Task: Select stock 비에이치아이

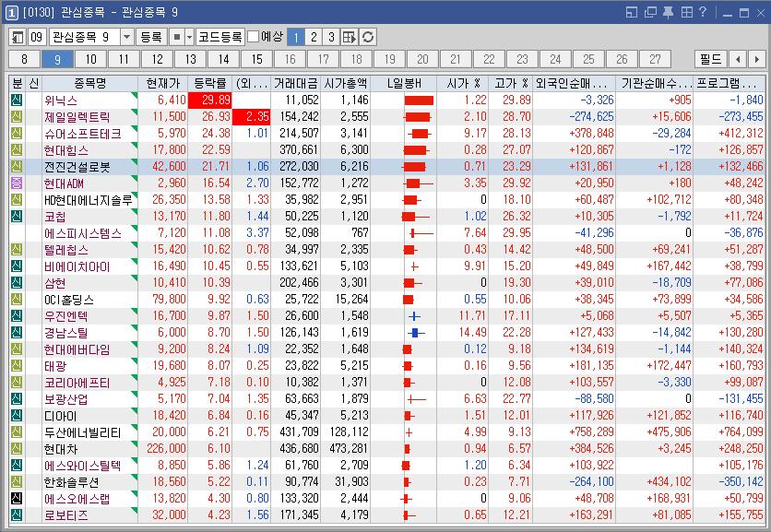Action: click(77, 266)
